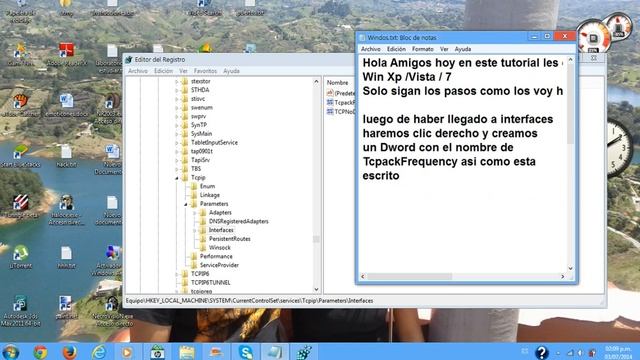The image size is (640, 360).
Task: Click the (Predeterminado) value icon
Action: (x=330, y=93)
